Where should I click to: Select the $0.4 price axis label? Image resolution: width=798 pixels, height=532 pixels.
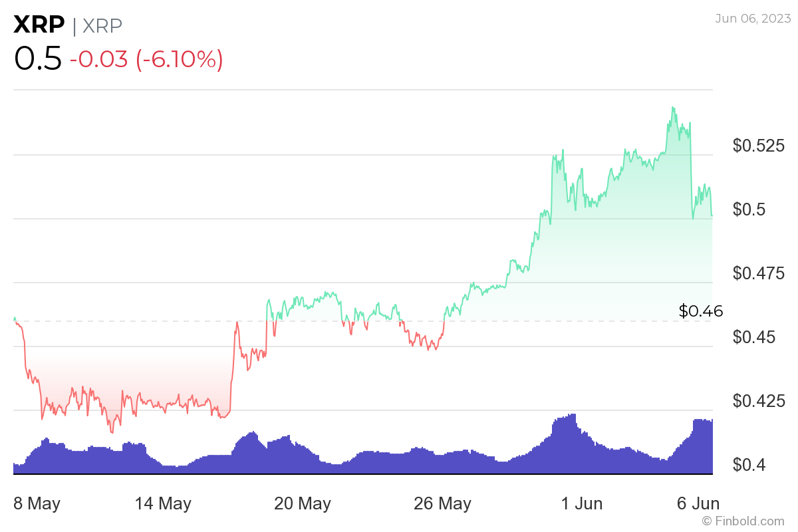click(x=751, y=465)
